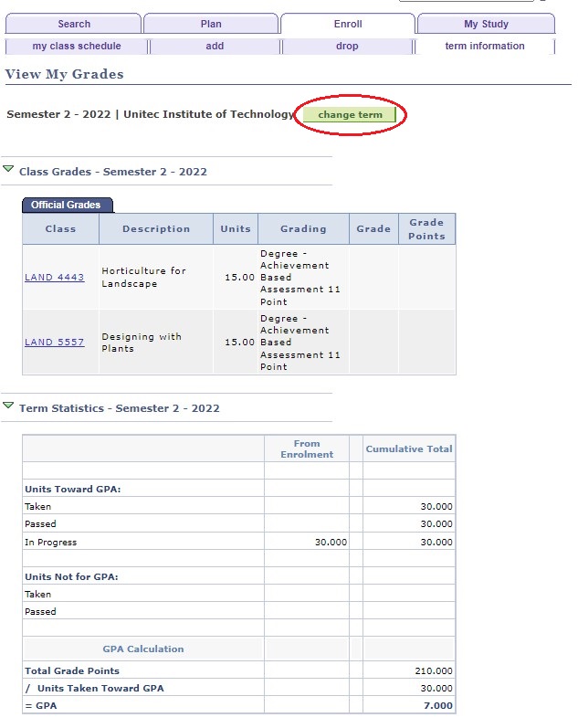Image resolution: width=578 pixels, height=728 pixels.
Task: Collapse the Class Grades section triangle
Action: coord(9,170)
